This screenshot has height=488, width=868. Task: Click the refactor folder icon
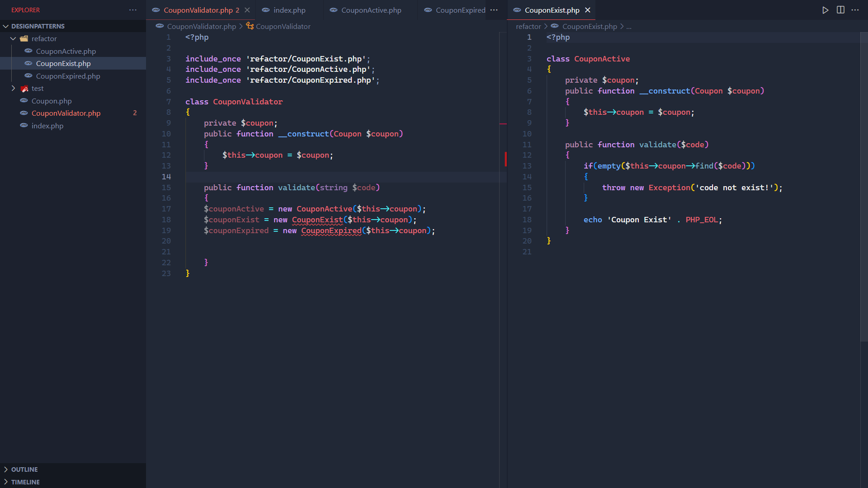click(x=24, y=39)
